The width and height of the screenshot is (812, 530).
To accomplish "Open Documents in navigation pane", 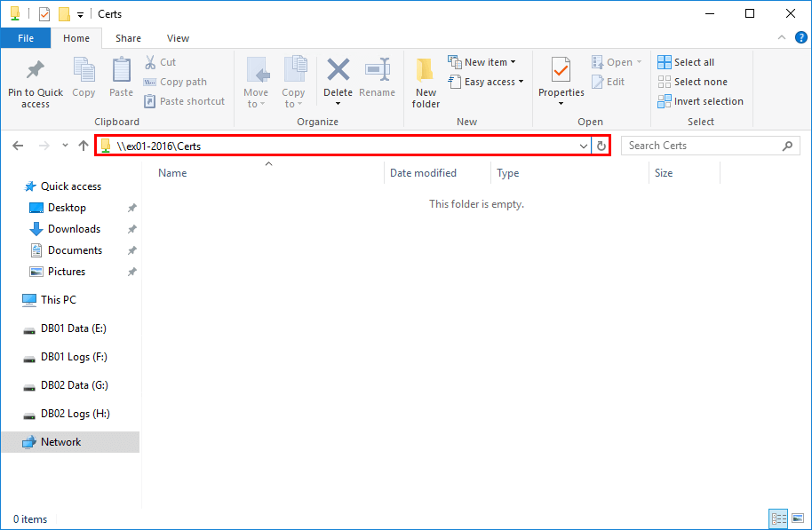I will [x=76, y=250].
